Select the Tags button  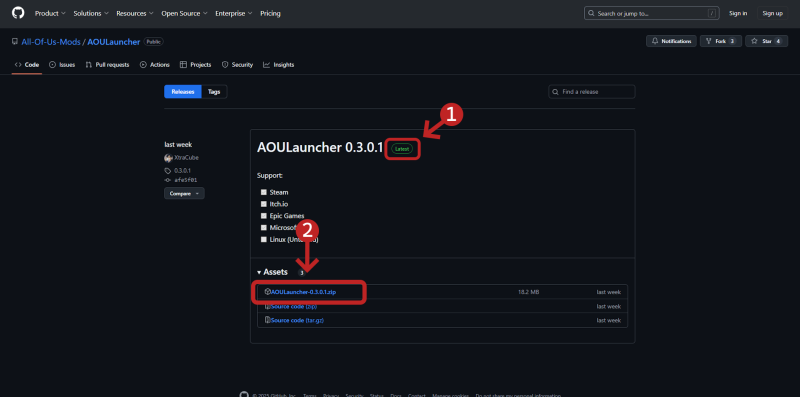tap(214, 92)
